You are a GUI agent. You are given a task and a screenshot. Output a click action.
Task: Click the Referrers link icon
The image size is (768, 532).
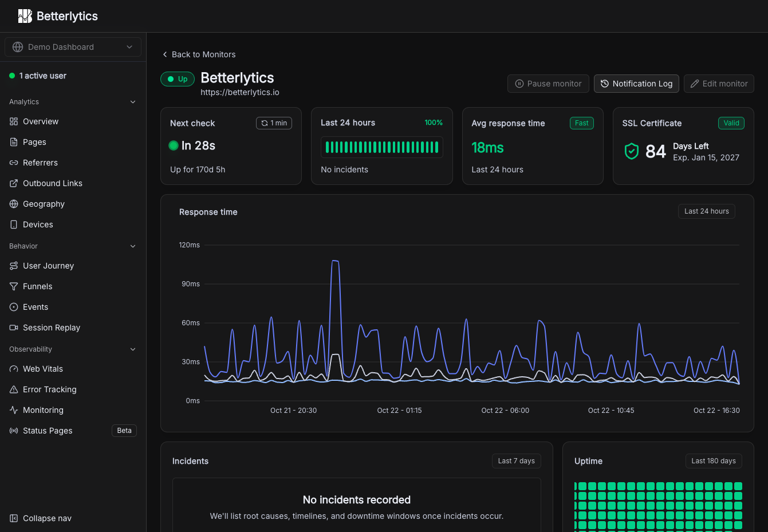[x=14, y=163]
